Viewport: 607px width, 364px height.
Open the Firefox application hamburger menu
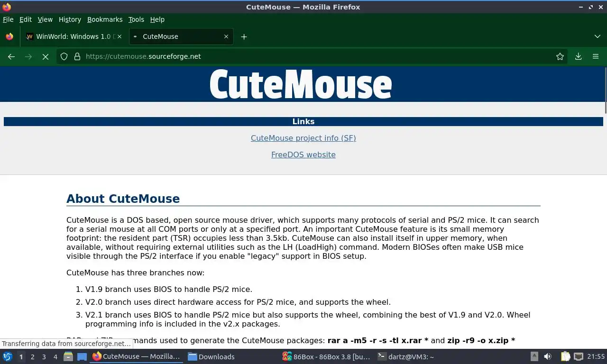tap(596, 56)
